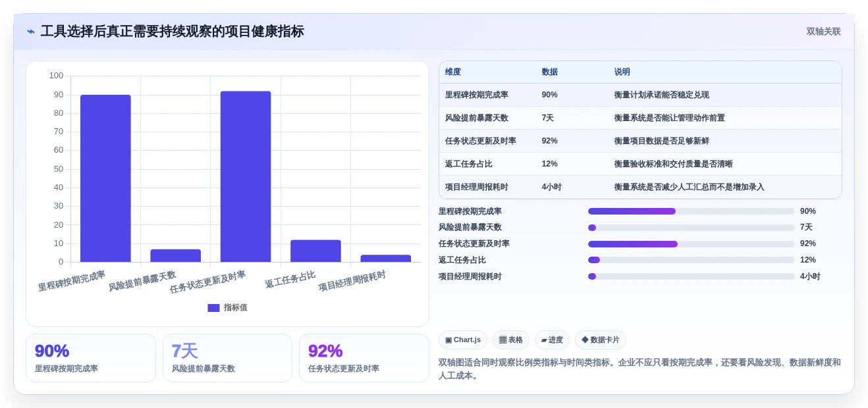868x408 pixels.
Task: Click the lightning icon beside the title
Action: coord(31,32)
